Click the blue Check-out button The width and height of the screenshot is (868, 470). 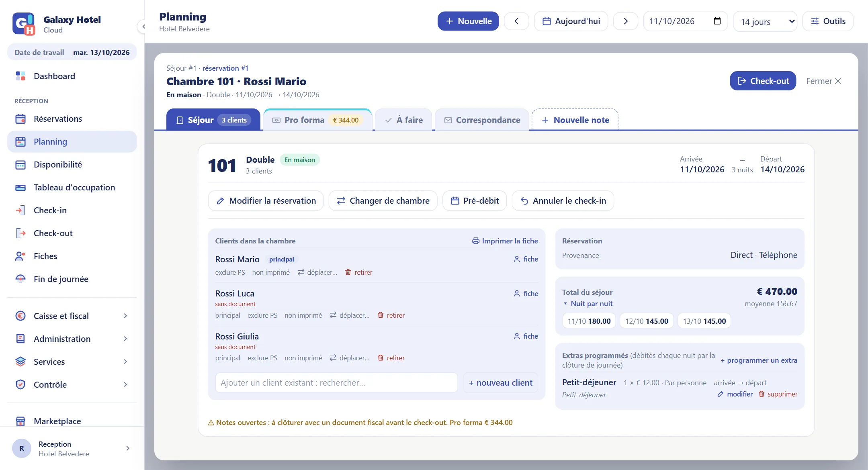click(763, 81)
